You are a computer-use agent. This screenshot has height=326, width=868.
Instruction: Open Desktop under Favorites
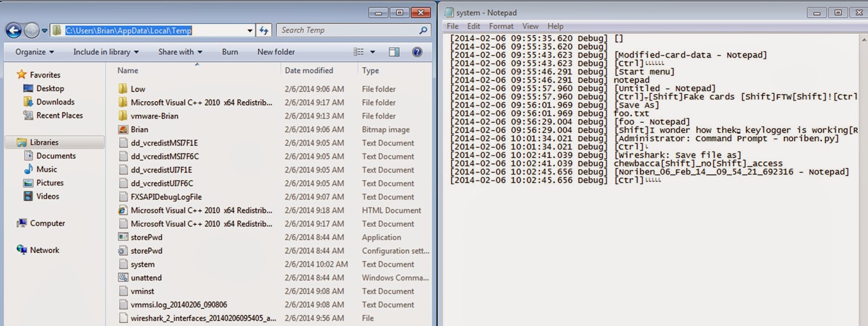(x=50, y=88)
